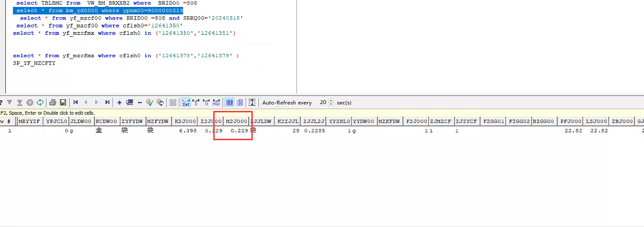Click the F2J000 column header

[416, 121]
